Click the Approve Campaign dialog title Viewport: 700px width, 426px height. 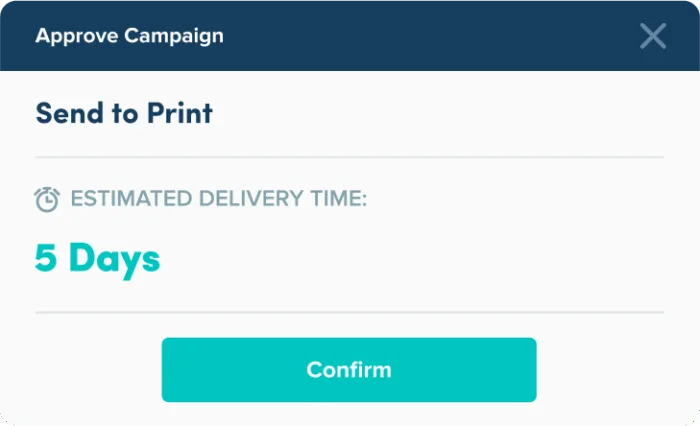129,37
